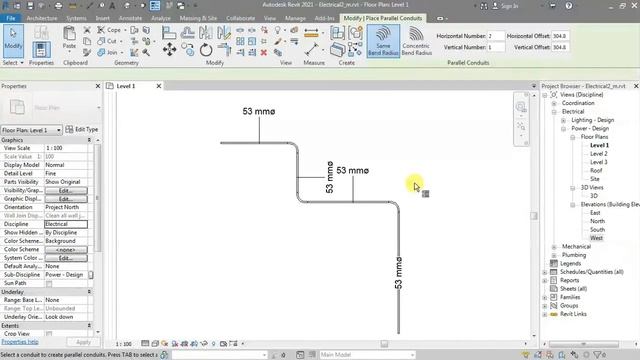Screen dimensions: 640x360
Task: Collapse the Extents section in Properties
Action: click(89, 326)
